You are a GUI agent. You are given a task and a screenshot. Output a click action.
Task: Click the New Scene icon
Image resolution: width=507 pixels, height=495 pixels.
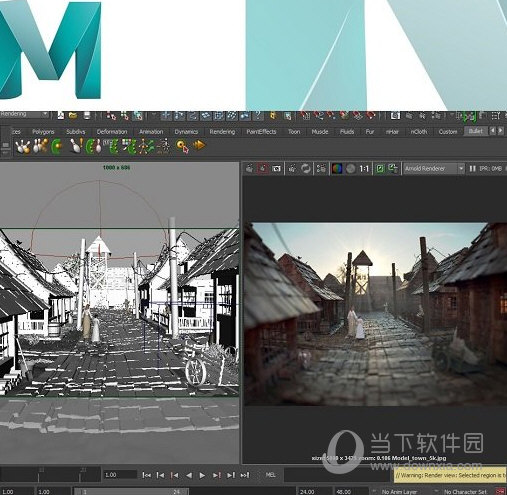61,115
